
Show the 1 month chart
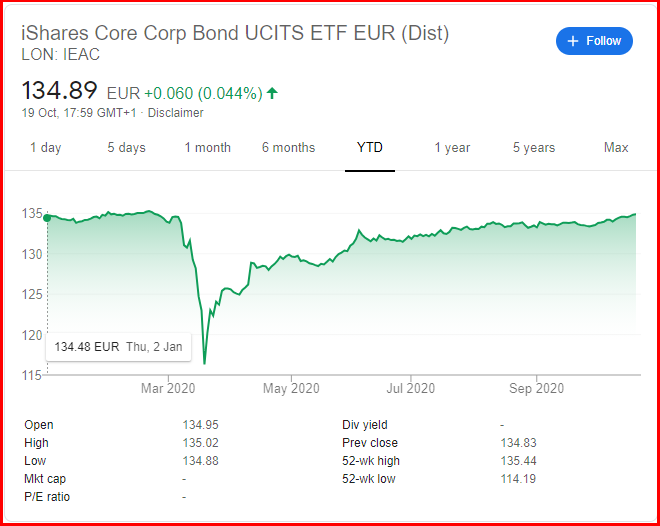point(207,148)
